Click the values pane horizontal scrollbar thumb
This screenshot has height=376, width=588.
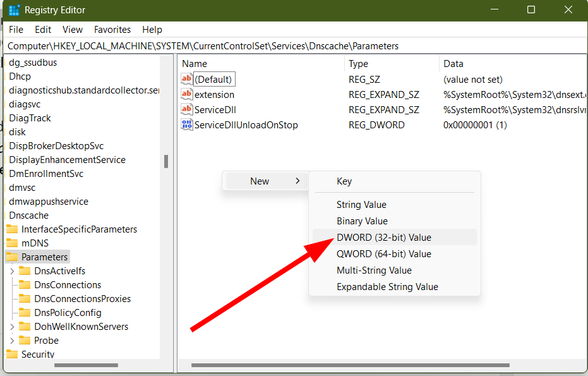[351, 365]
